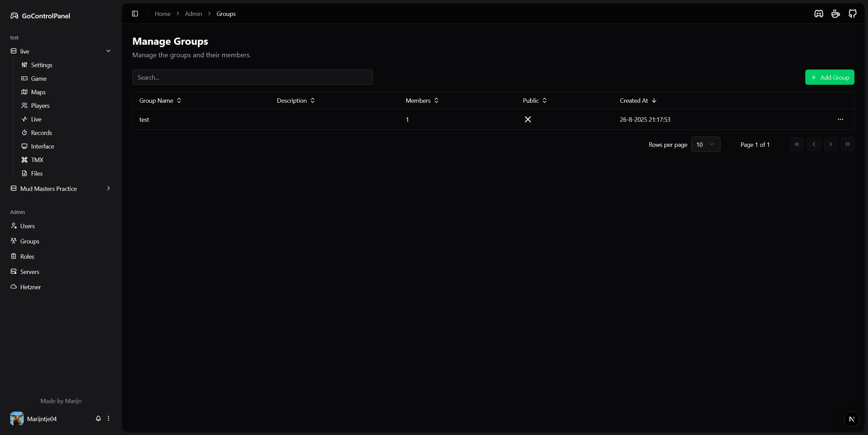Screen dimensions: 868x435
Task: Go to Hetzner admin page
Action: click(x=31, y=287)
